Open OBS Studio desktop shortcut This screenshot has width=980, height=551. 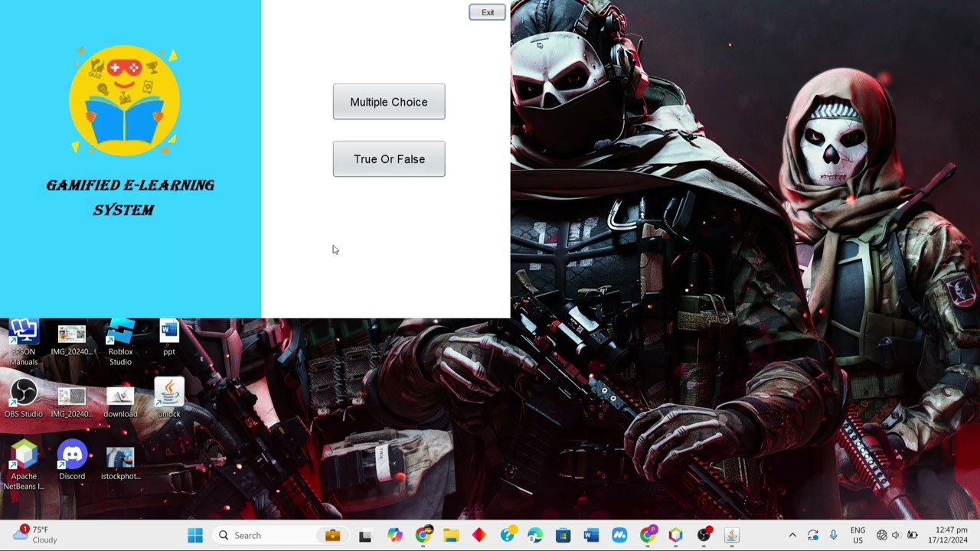pos(24,399)
